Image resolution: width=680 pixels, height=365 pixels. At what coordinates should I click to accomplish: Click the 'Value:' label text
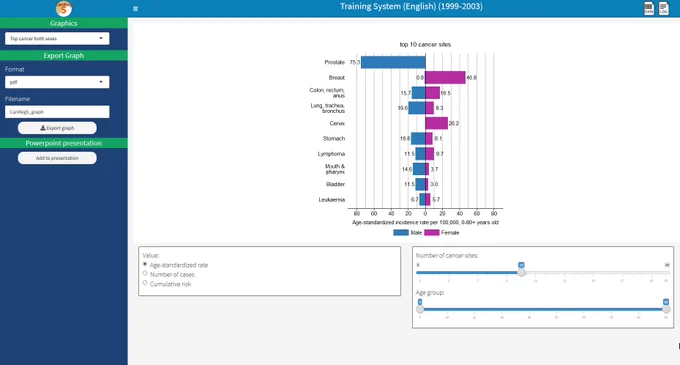pyautogui.click(x=151, y=256)
